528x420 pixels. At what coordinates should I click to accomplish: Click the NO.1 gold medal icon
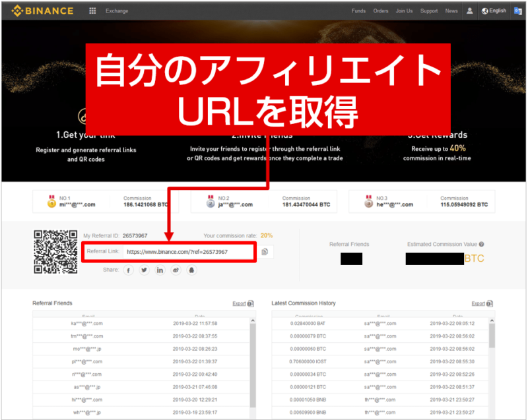coord(51,201)
